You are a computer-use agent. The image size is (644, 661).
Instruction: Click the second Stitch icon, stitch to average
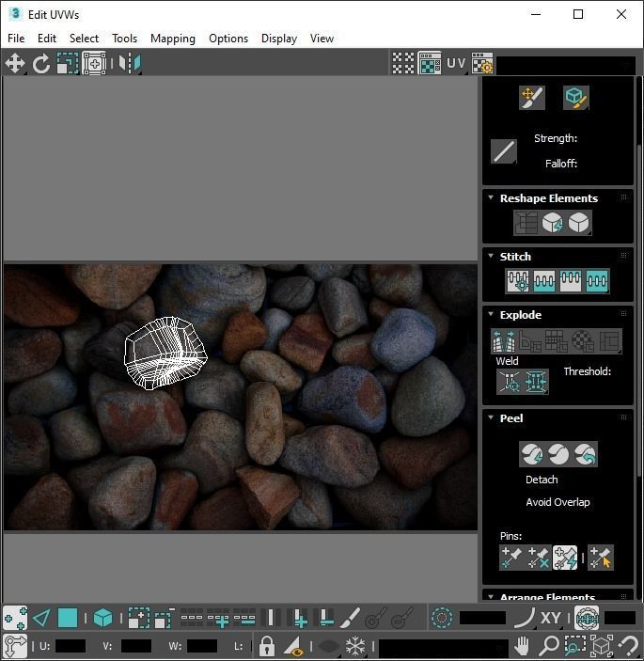pos(544,281)
